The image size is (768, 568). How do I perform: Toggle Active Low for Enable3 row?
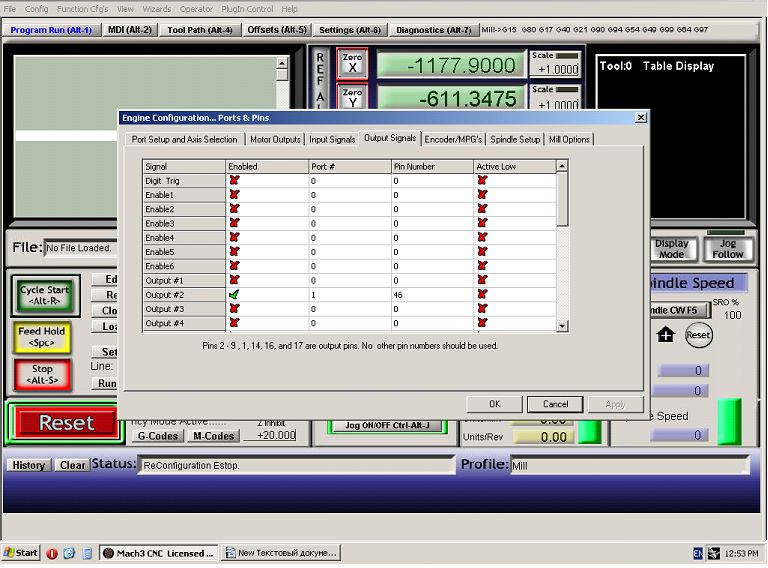(x=482, y=223)
